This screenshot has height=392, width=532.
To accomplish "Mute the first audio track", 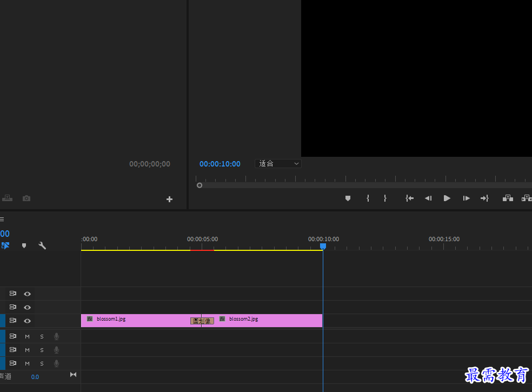I will [x=28, y=337].
